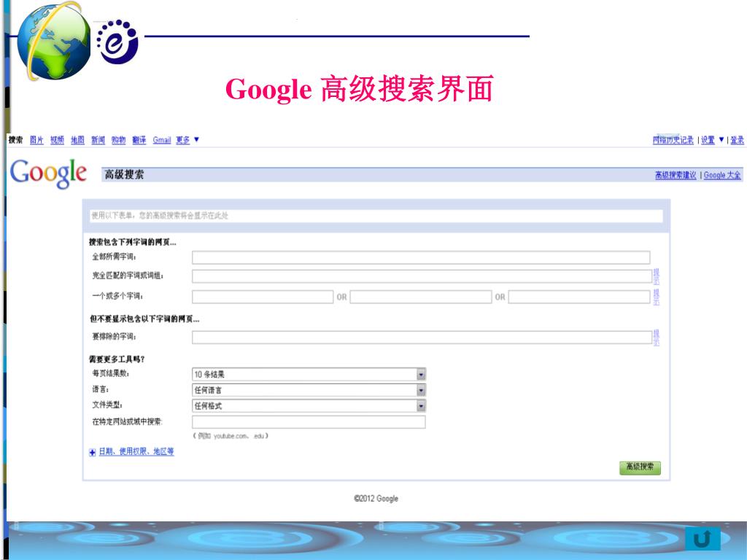Click the 要排除的字词 input field
747x560 pixels.
[x=422, y=337]
